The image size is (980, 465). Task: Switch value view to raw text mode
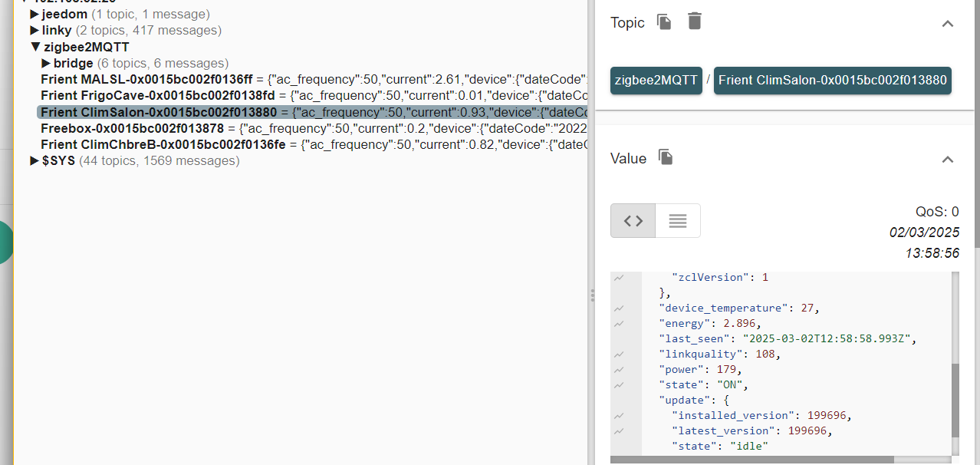click(678, 221)
